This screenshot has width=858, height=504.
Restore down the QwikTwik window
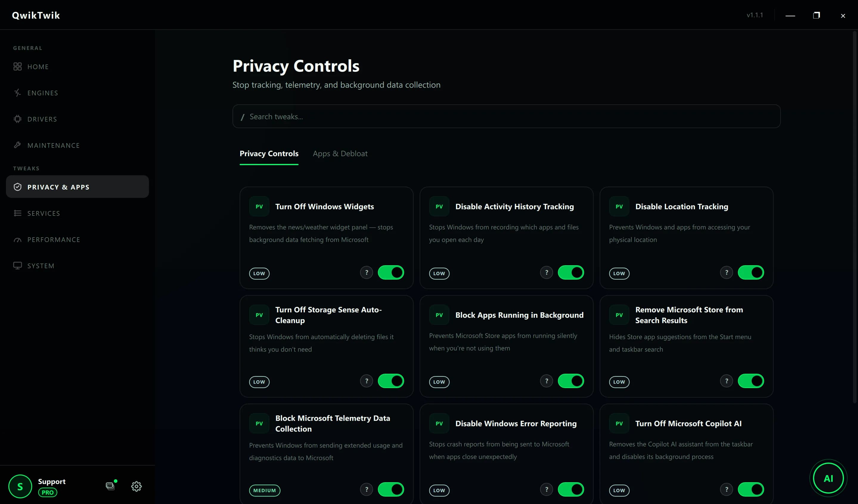816,15
